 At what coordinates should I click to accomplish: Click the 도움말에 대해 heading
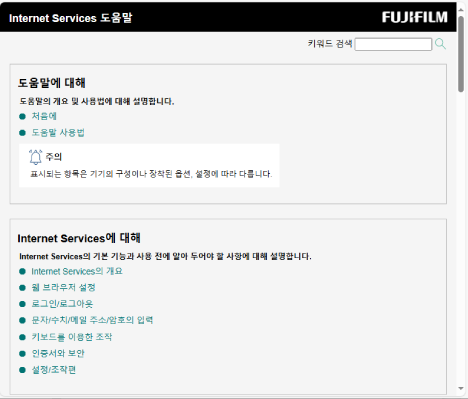[x=52, y=83]
